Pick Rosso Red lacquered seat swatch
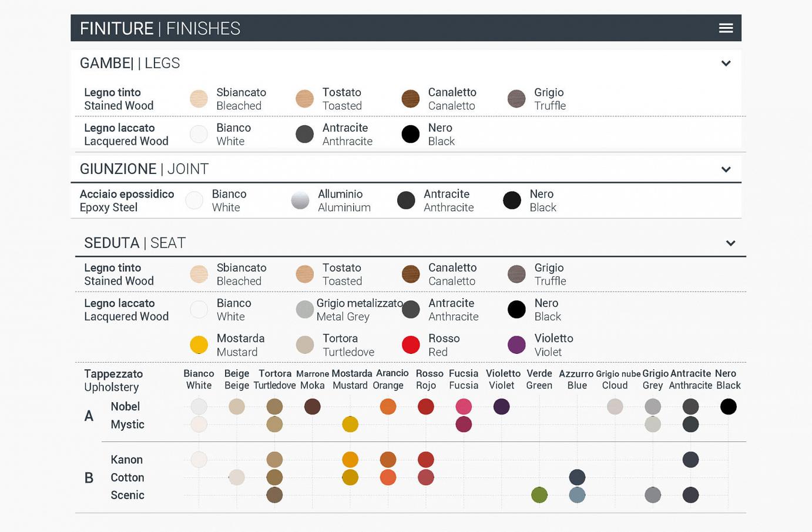The width and height of the screenshot is (812, 532). pyautogui.click(x=411, y=344)
